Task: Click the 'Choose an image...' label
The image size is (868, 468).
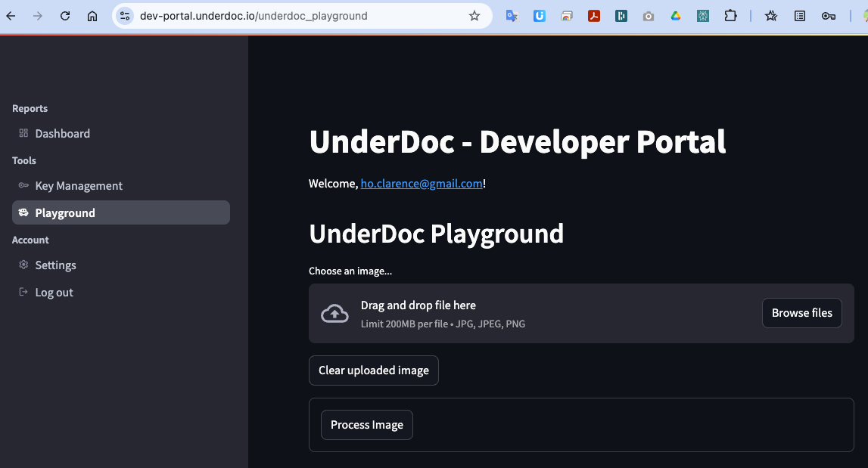Action: pyautogui.click(x=350, y=271)
